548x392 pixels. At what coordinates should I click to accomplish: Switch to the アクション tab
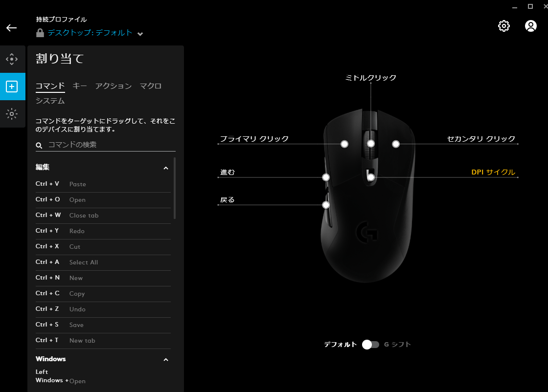(x=113, y=86)
